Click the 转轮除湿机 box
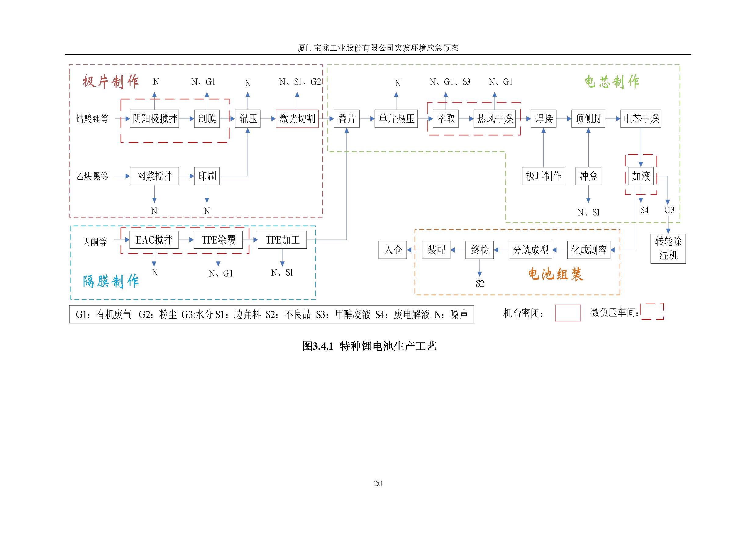Viewport: 756px width, 535px height. (x=668, y=248)
